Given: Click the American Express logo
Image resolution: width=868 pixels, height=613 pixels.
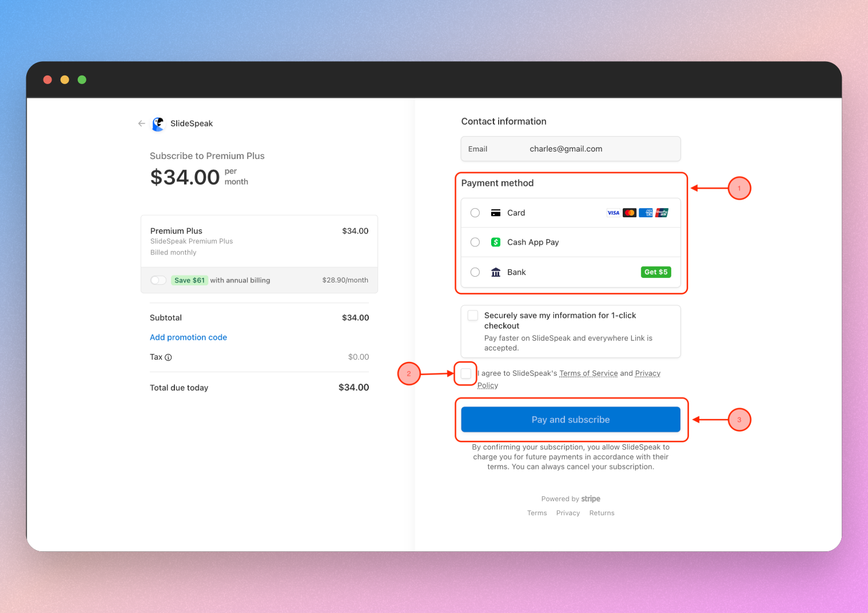Looking at the screenshot, I should tap(646, 213).
